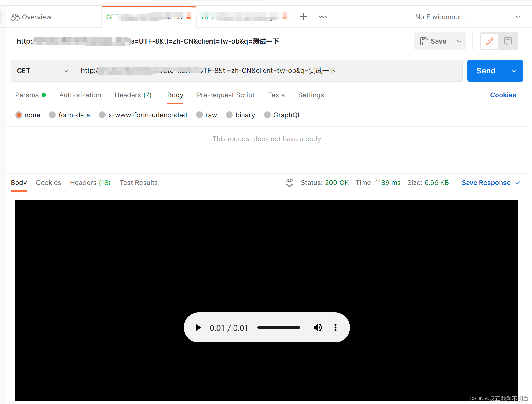The height and width of the screenshot is (404, 532).
Task: Open the response Headers (18) tab
Action: pos(90,183)
